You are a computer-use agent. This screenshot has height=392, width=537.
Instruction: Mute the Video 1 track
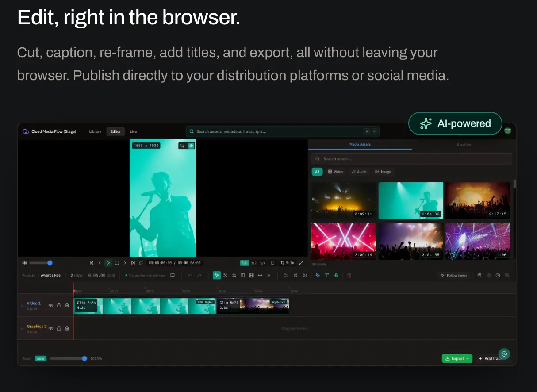pyautogui.click(x=51, y=305)
